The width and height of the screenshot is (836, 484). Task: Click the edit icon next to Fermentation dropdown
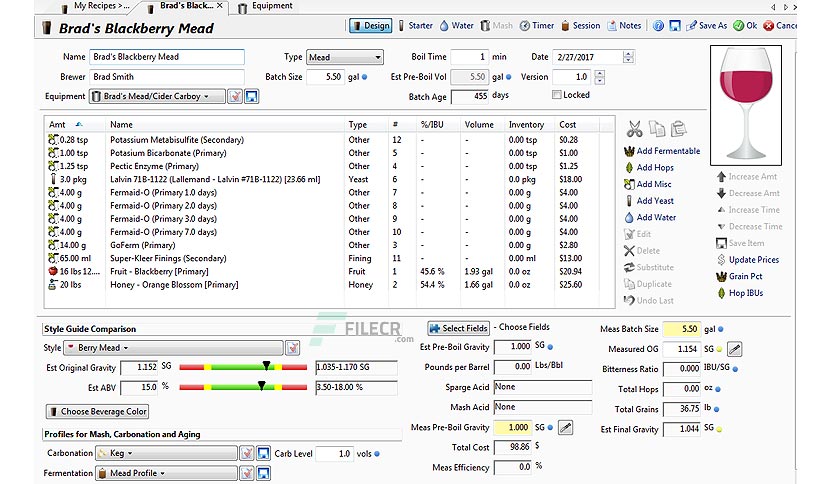246,473
